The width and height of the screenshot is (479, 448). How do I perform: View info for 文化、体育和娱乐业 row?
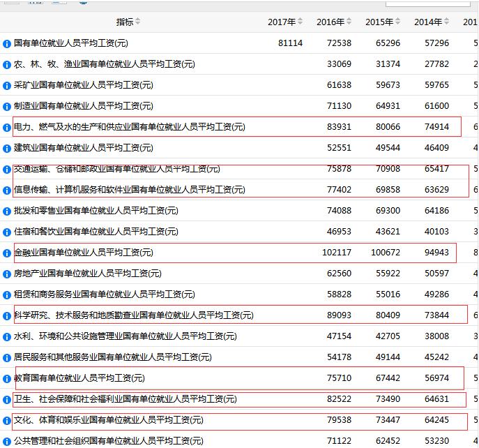coord(7,421)
